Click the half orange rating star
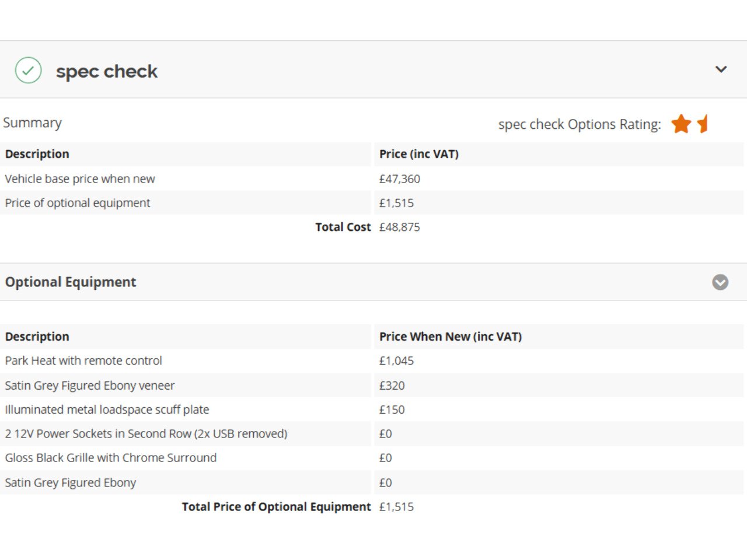 tap(702, 124)
